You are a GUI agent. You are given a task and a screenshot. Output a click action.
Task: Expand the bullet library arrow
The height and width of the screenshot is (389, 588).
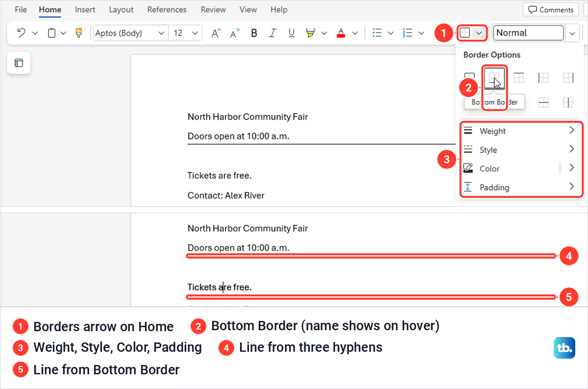coord(391,33)
